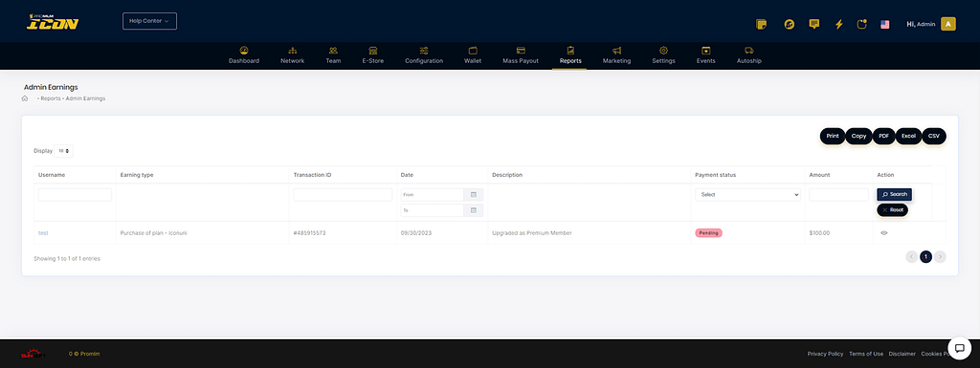The height and width of the screenshot is (368, 980).
Task: Click 'Purchase of plan - iconuni' cell
Action: pos(154,232)
